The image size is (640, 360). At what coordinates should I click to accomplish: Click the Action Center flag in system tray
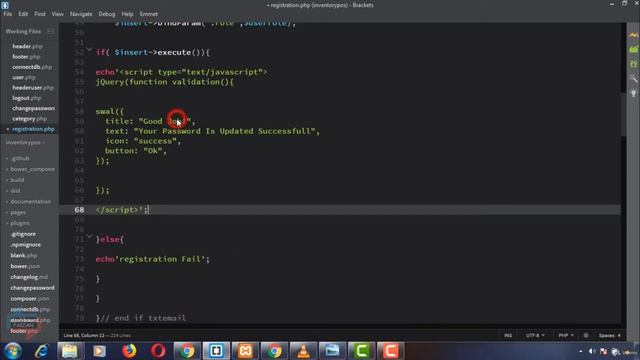603,351
